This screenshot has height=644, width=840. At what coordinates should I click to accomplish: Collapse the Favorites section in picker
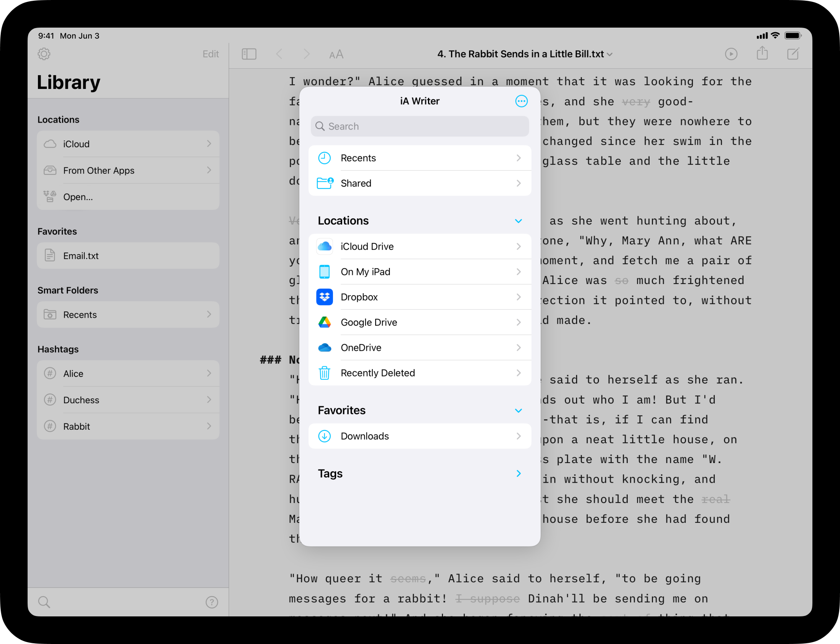tap(518, 411)
